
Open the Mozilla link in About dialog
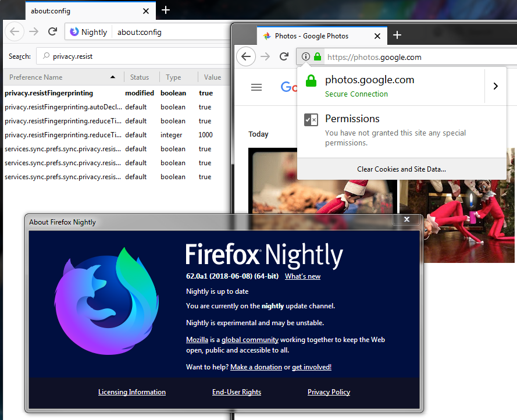pos(197,340)
